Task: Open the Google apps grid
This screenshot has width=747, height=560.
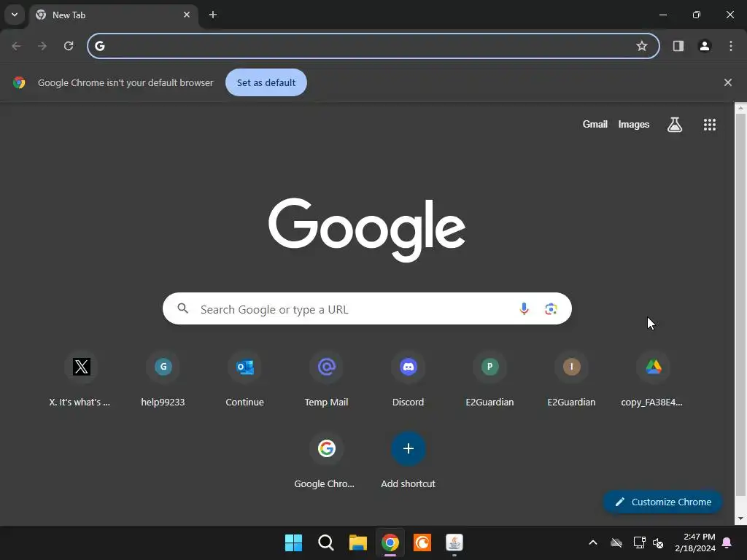Action: (x=709, y=124)
